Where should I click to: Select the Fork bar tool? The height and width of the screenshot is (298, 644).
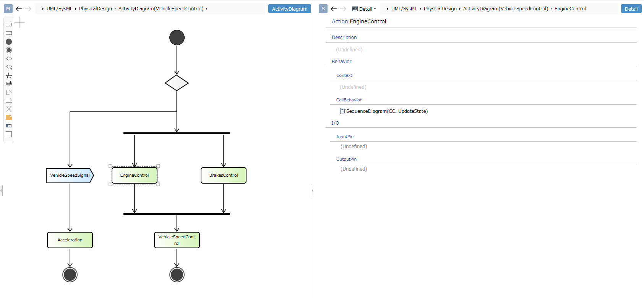(x=9, y=75)
